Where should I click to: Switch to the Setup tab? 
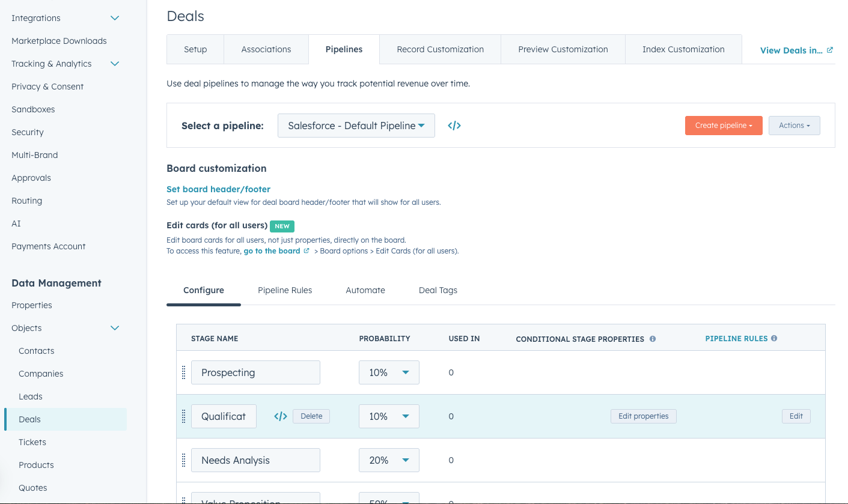pos(195,49)
